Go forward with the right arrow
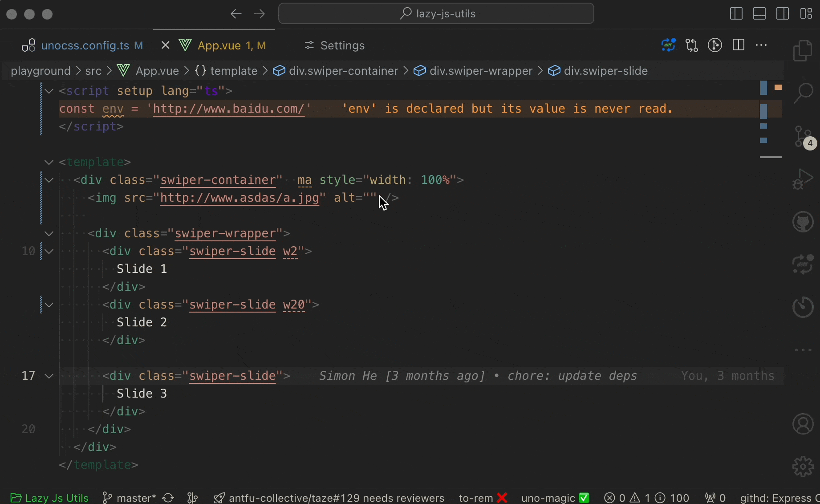Viewport: 820px width, 504px height. (x=260, y=14)
